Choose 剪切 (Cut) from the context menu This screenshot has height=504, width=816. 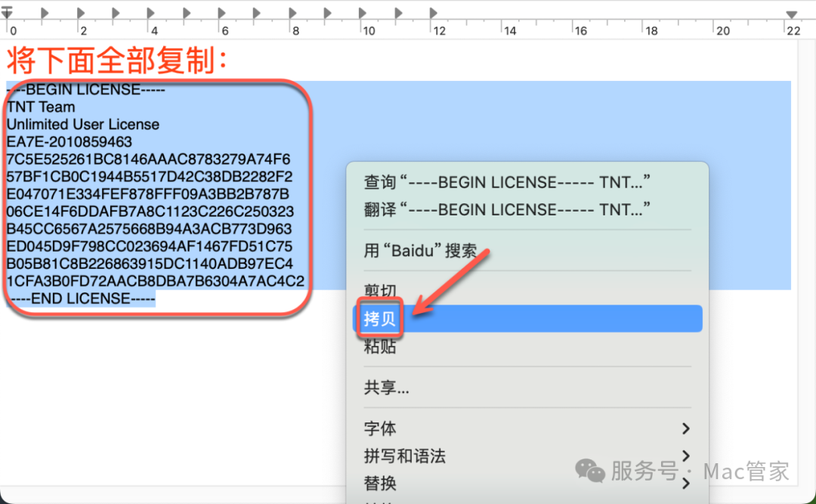[380, 291]
